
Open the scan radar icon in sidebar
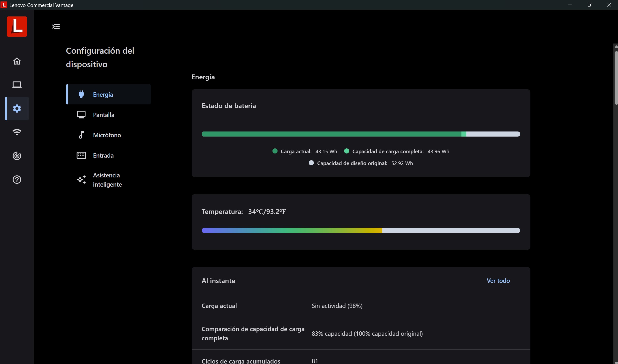17,156
